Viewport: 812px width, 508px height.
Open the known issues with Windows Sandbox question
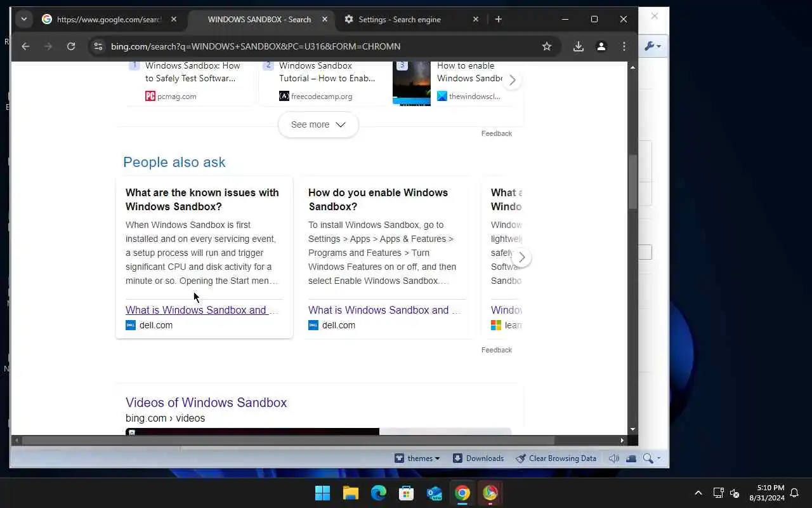pos(202,199)
